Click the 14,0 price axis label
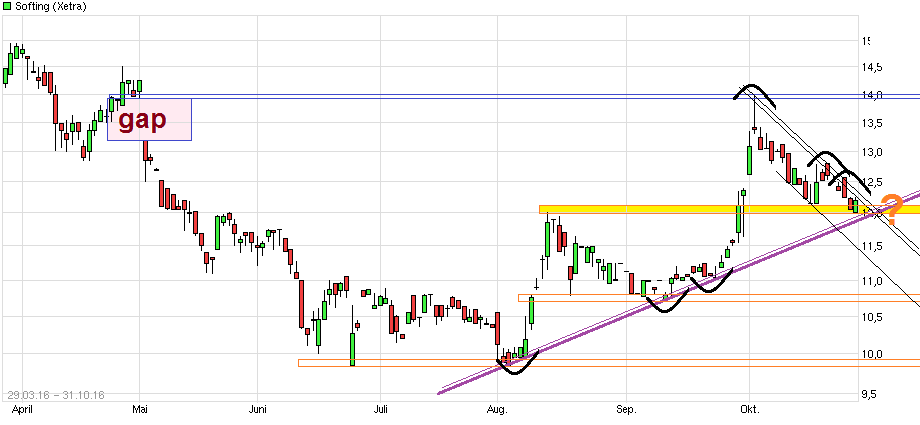 pos(872,95)
